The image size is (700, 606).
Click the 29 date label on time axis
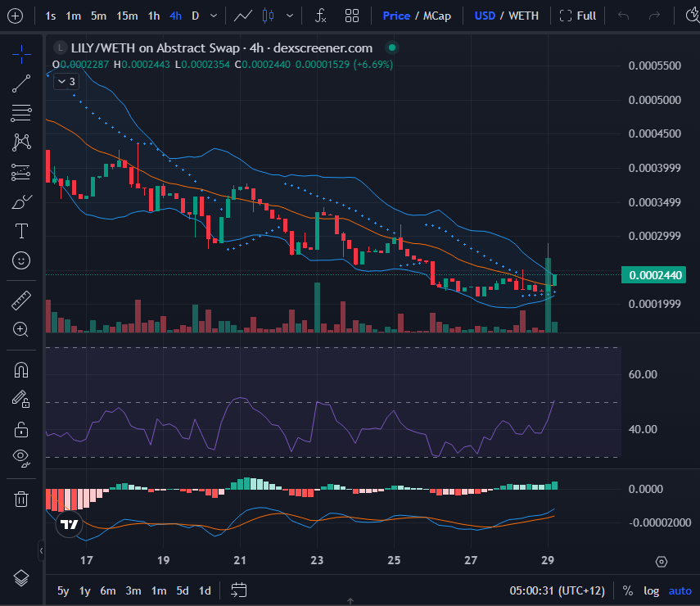[548, 560]
